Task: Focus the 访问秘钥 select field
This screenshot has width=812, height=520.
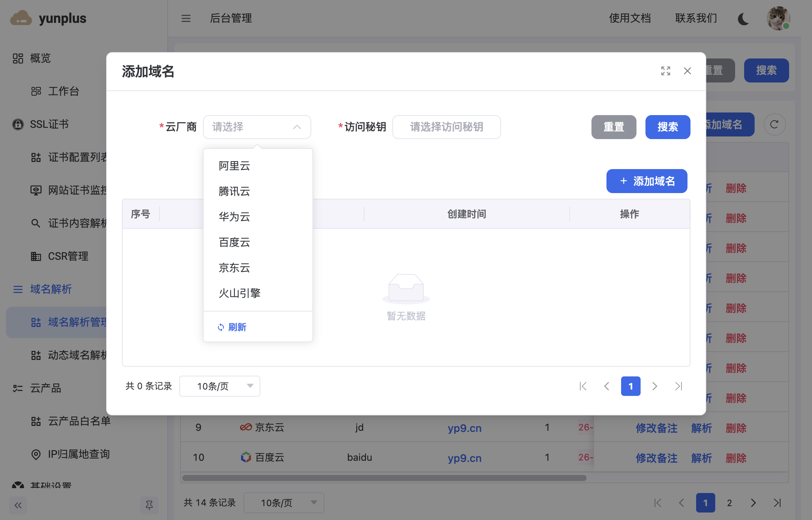Action: [446, 127]
